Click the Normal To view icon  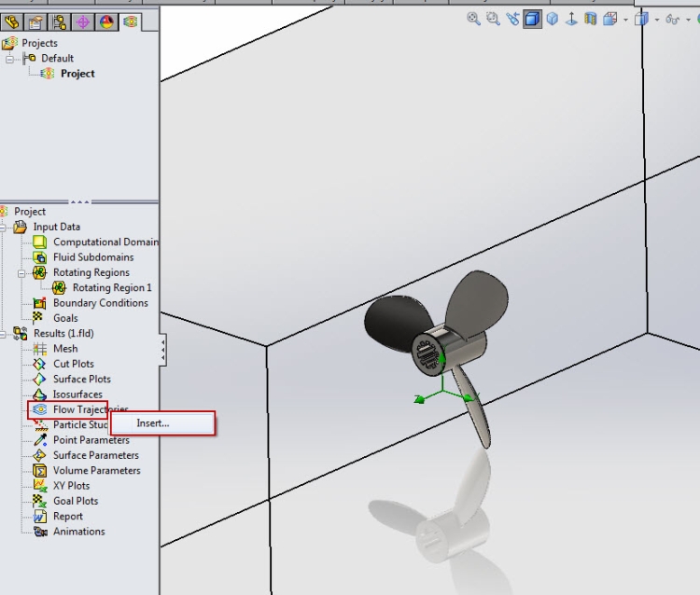(x=571, y=19)
